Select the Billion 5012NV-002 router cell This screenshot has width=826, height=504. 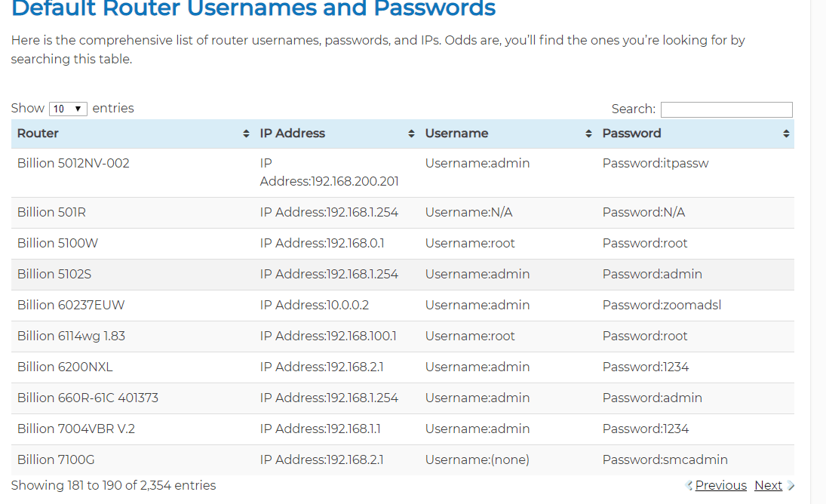pos(132,173)
